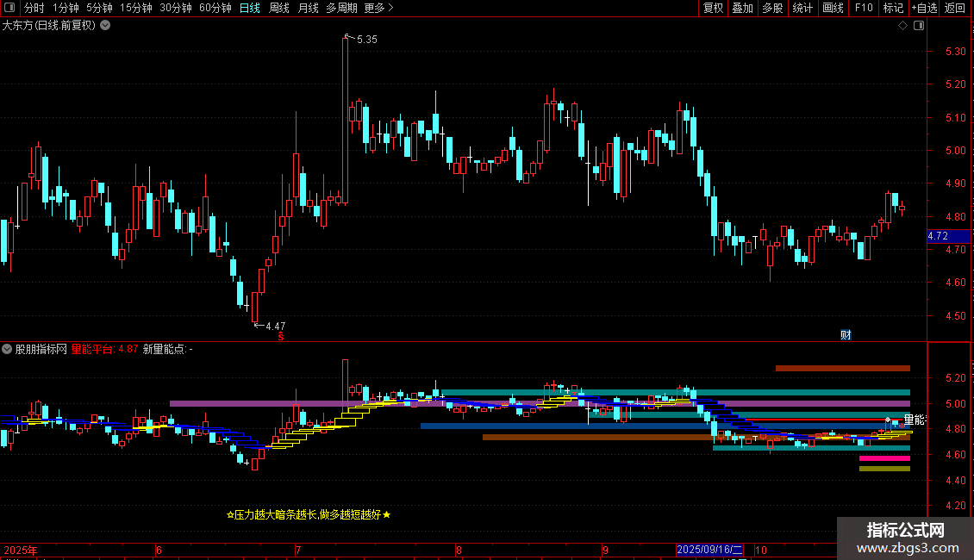Click the pink bar in indicator panel
Viewport: 974px width, 560px height.
coord(884,458)
